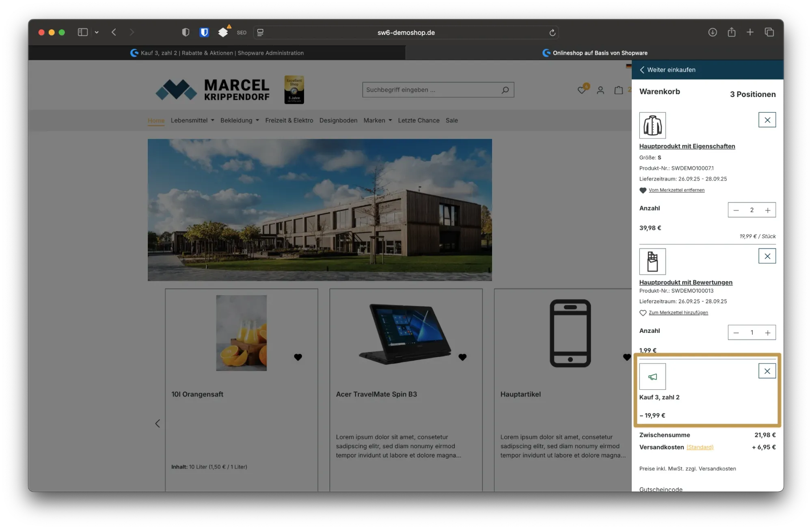Remove 'Hauptprodukt mit Eigenschaften' from cart

click(767, 120)
